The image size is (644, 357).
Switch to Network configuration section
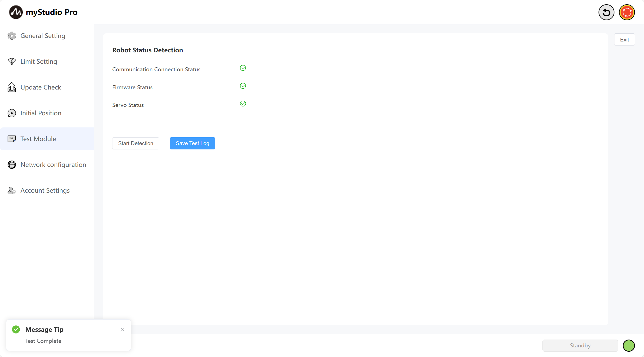[53, 165]
